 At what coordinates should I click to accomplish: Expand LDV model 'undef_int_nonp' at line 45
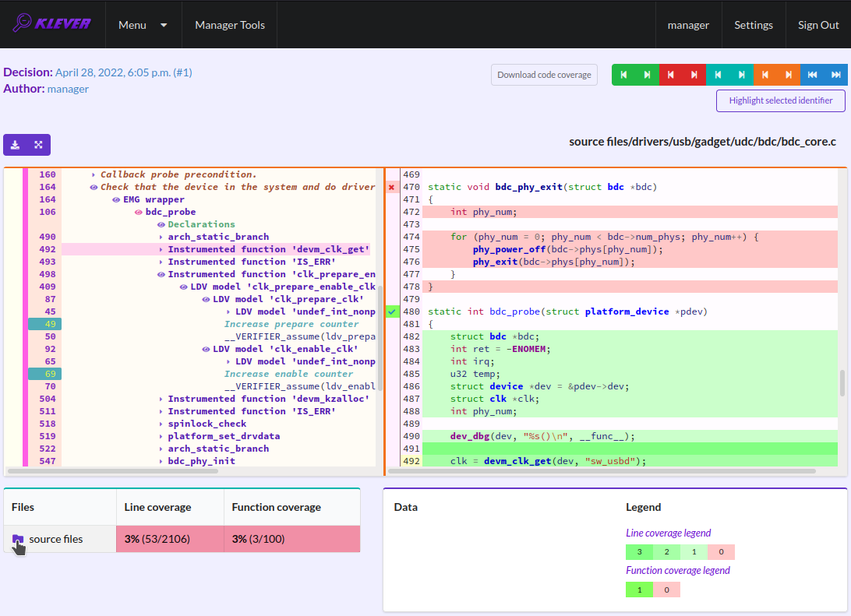click(x=228, y=312)
